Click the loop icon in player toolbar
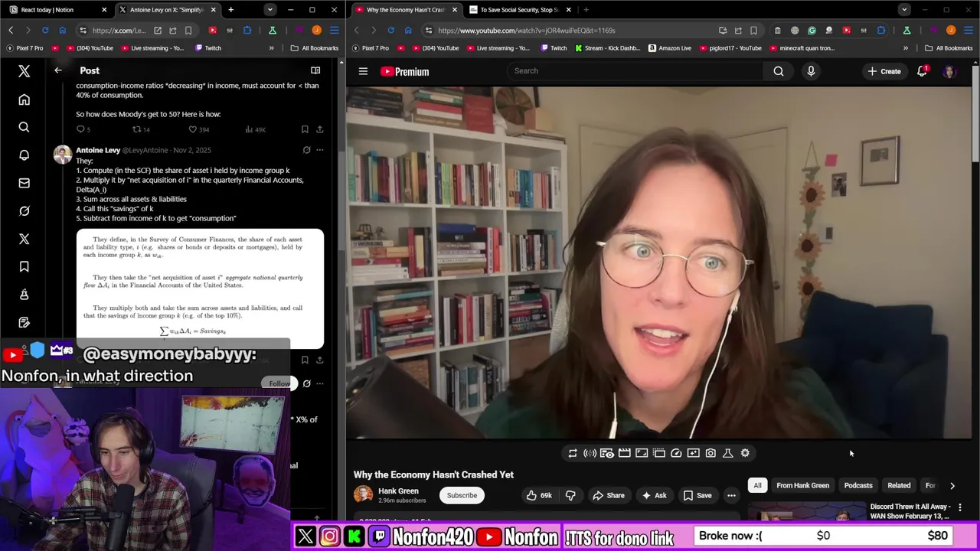This screenshot has width=980, height=551. tap(572, 453)
